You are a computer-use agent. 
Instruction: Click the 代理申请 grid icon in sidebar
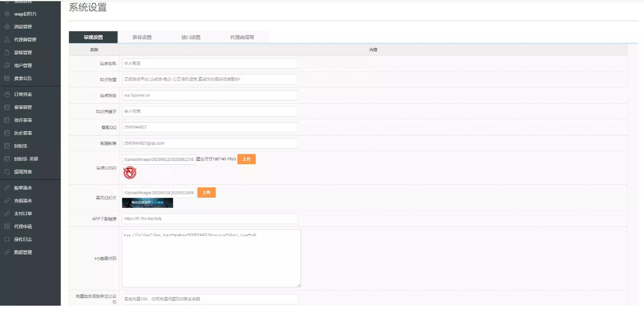click(7, 226)
